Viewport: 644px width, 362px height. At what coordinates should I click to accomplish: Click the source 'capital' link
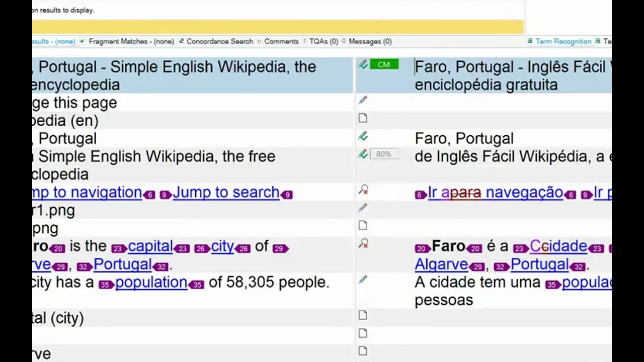click(150, 246)
